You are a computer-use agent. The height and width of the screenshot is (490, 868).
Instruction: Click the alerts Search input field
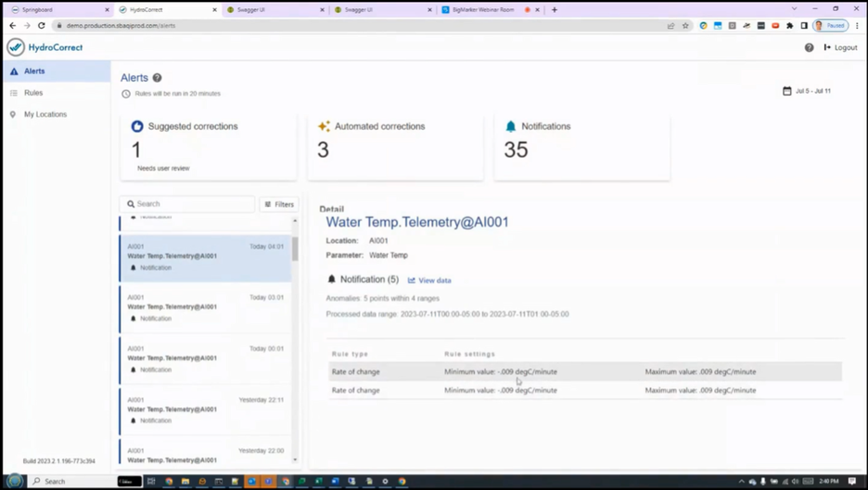pyautogui.click(x=187, y=204)
